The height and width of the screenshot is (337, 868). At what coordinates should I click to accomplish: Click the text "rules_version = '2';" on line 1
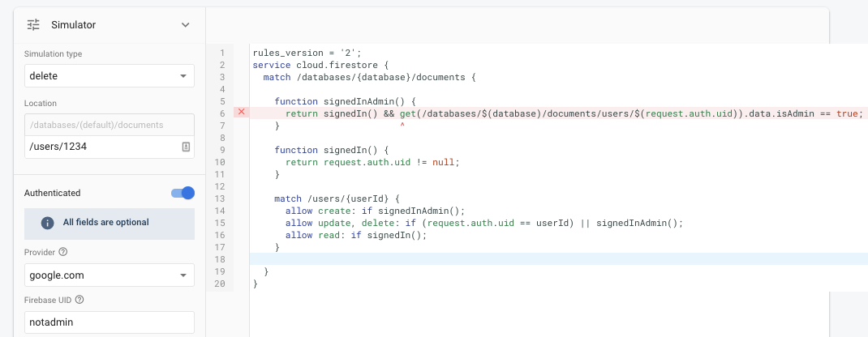pyautogui.click(x=307, y=53)
